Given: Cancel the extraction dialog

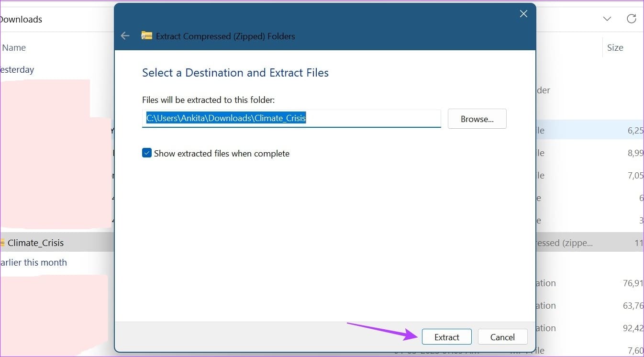Looking at the screenshot, I should click(502, 337).
